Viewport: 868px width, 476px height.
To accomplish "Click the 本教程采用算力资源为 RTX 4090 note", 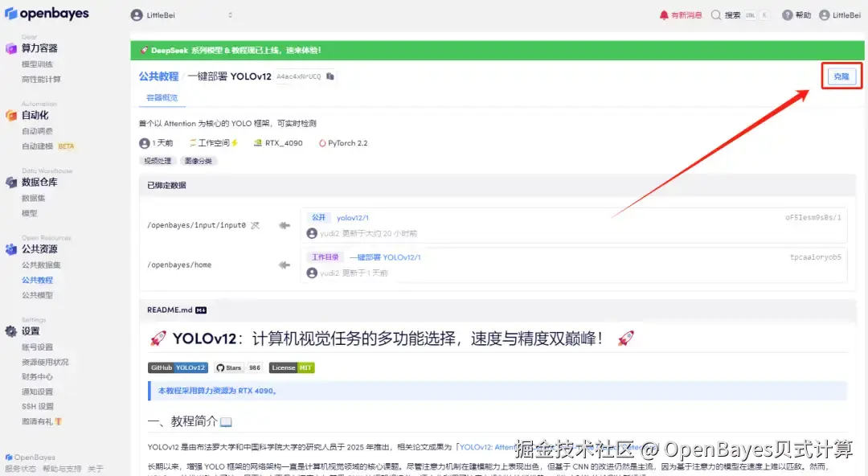I will pos(217,391).
